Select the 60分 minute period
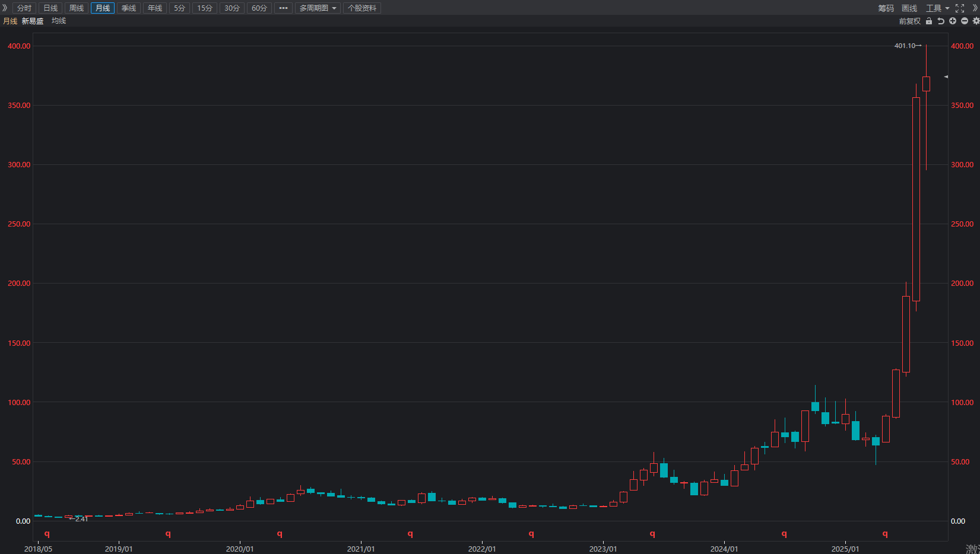This screenshot has height=554, width=980. pos(259,8)
